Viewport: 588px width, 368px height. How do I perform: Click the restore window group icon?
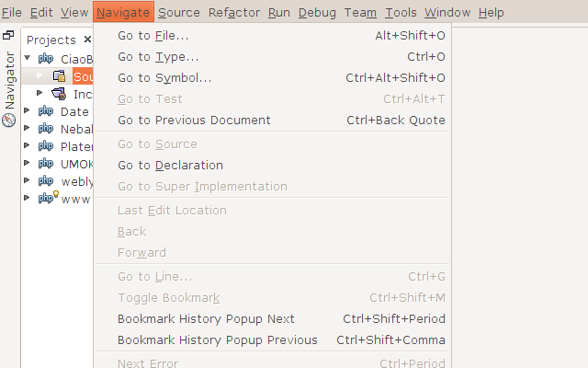[x=8, y=36]
